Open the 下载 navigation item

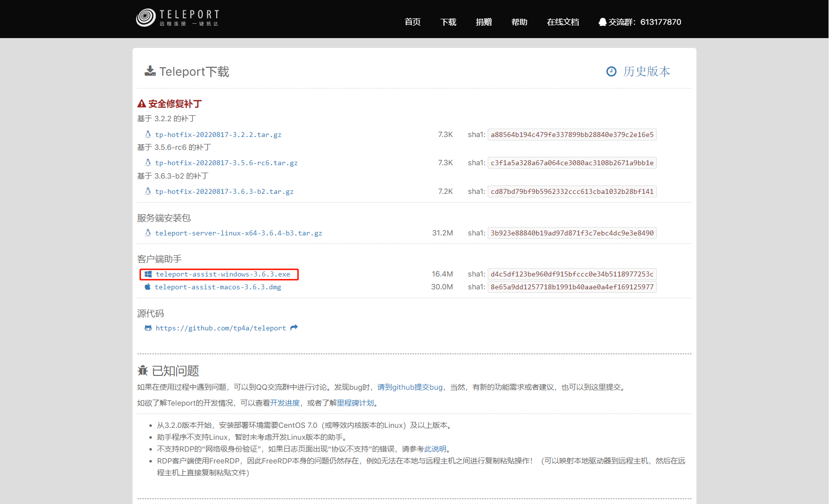(448, 22)
